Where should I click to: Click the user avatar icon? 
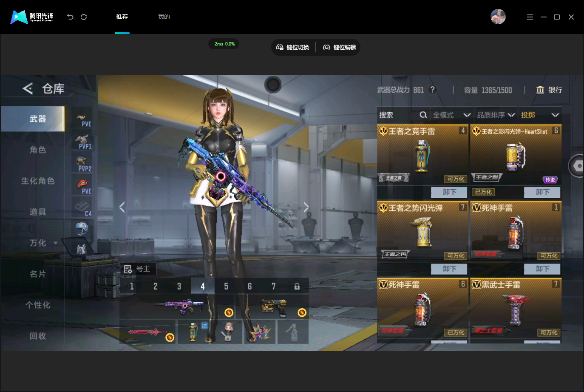coord(498,17)
